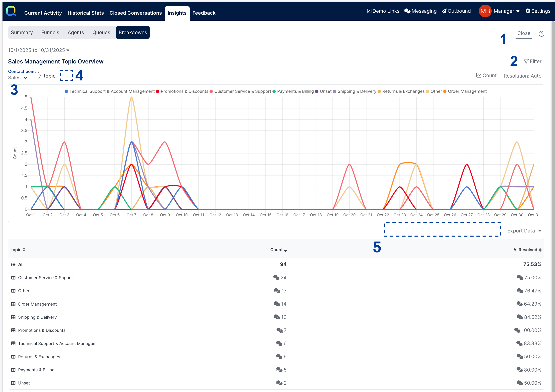Click the Outbound paper plane icon
Image resolution: width=555 pixels, height=392 pixels.
[444, 11]
